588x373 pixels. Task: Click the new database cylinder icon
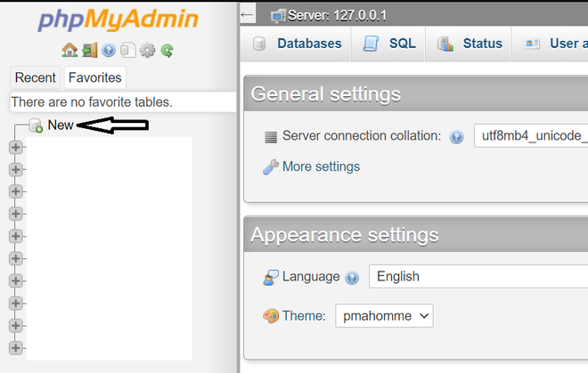click(36, 126)
